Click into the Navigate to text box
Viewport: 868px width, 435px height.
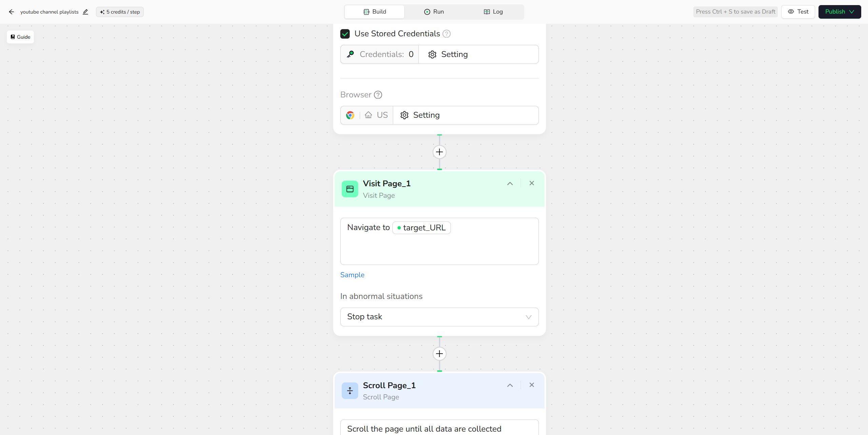tap(439, 241)
